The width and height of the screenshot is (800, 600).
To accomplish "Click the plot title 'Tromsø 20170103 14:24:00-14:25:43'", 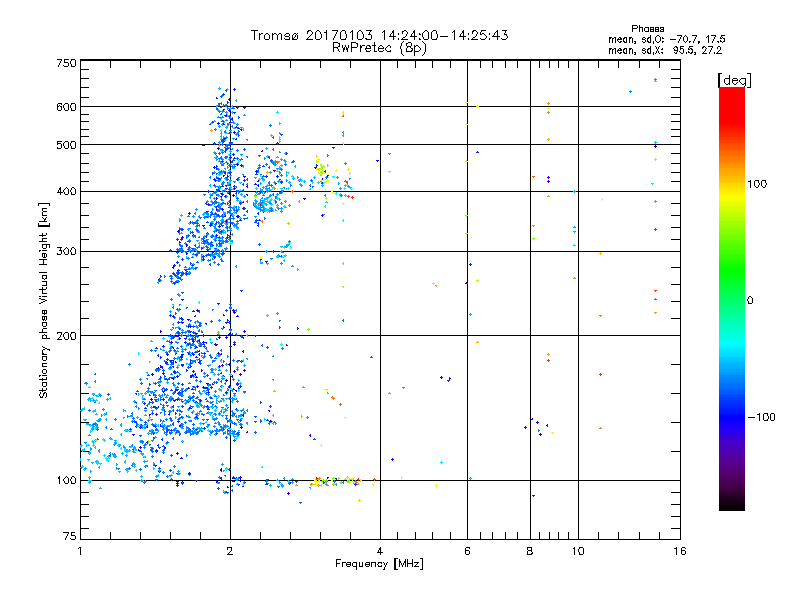I will click(379, 35).
